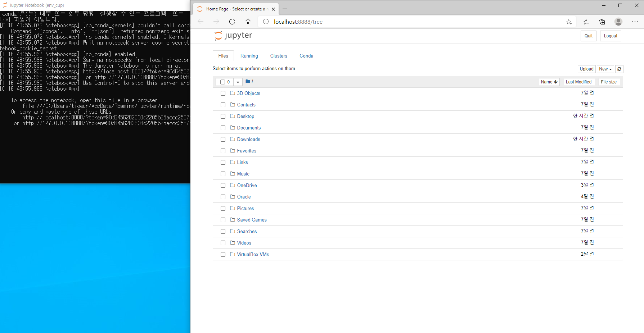This screenshot has height=333, width=644.
Task: Check the Oracle checkbox
Action: coord(223,197)
